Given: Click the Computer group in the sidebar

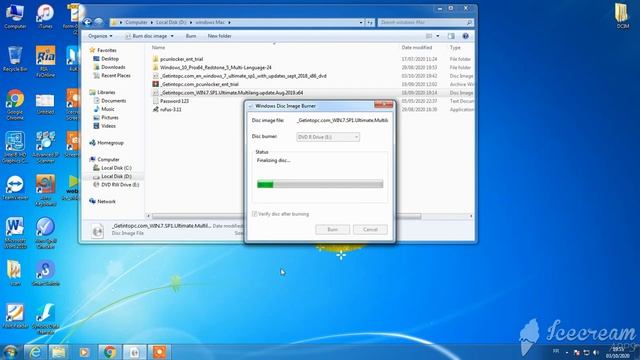Looking at the screenshot, I should point(108,160).
